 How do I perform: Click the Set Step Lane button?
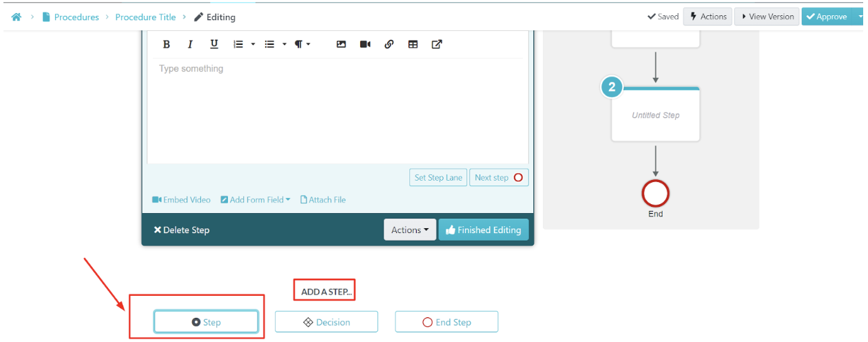click(x=438, y=177)
